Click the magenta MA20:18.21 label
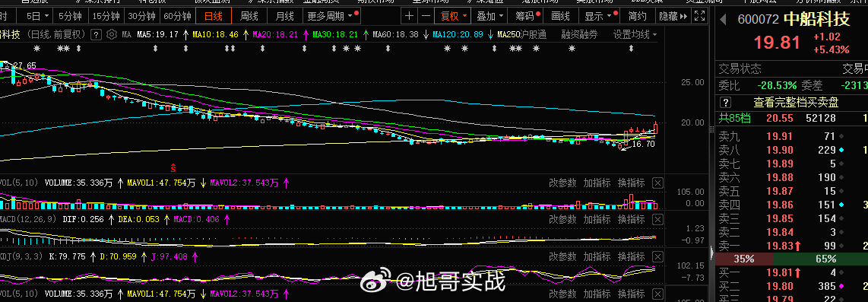Image resolution: width=868 pixels, height=302 pixels. (276, 35)
